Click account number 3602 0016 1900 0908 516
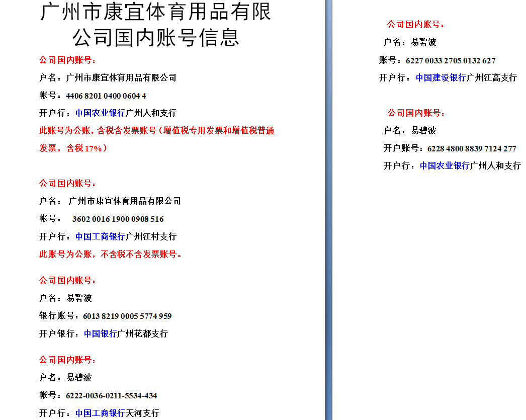 click(x=118, y=219)
